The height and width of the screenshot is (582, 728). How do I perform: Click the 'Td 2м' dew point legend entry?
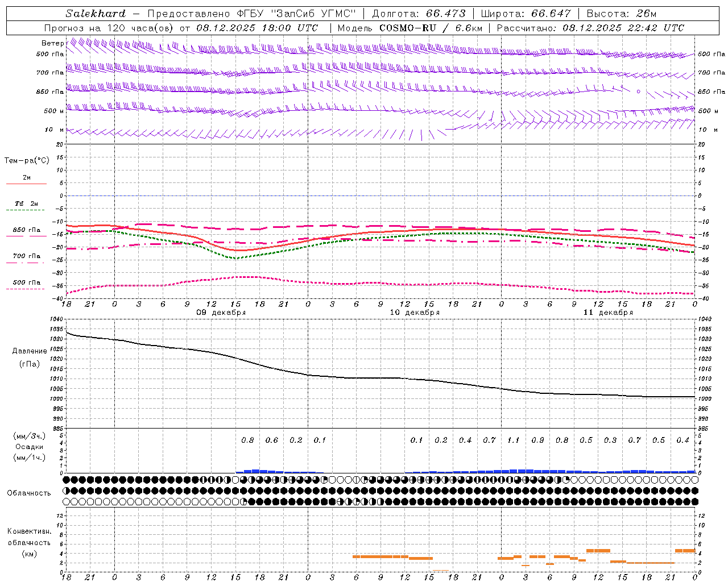[26, 203]
